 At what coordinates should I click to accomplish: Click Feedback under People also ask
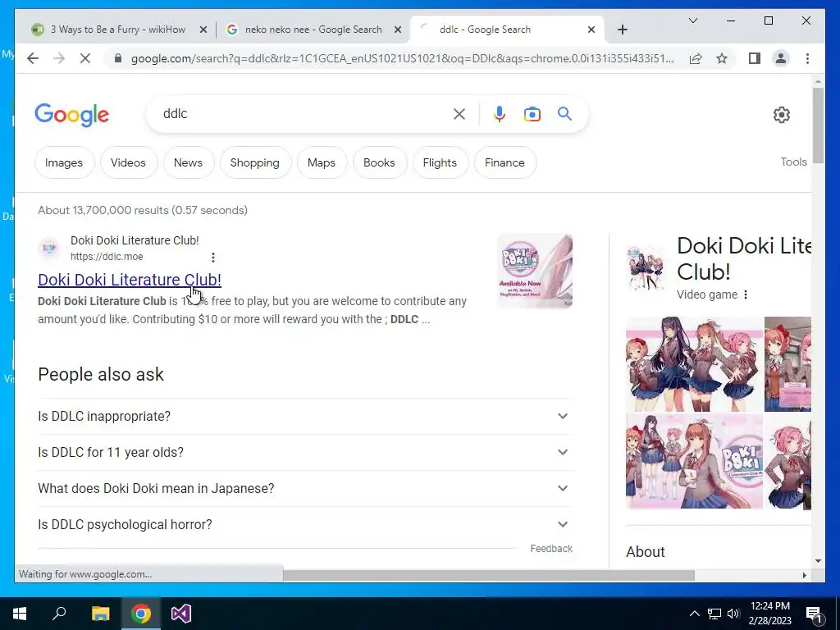(x=551, y=549)
